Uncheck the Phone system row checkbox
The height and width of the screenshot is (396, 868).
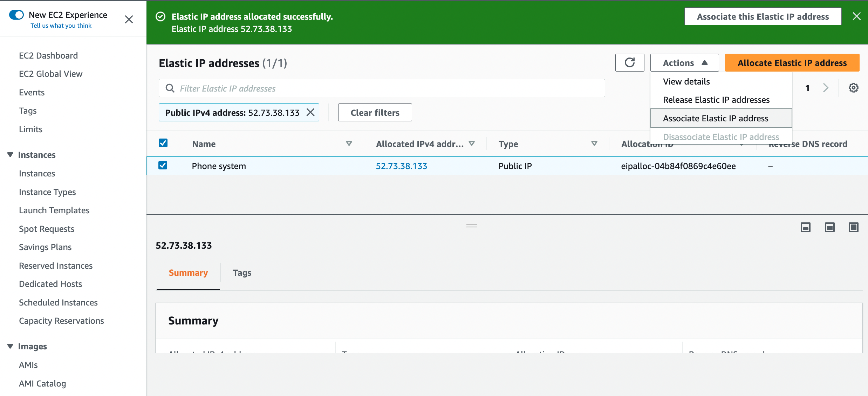pos(163,165)
